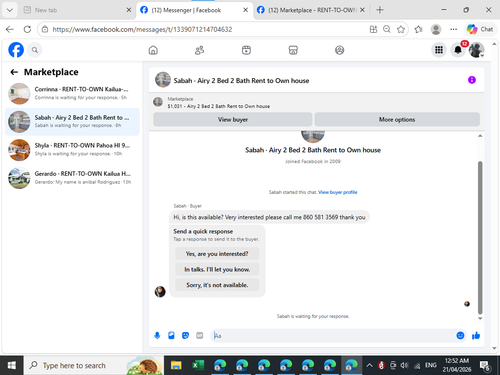Image resolution: width=500 pixels, height=375 pixels.
Task: Click the message with phone number 860 581 3569
Action: (269, 217)
